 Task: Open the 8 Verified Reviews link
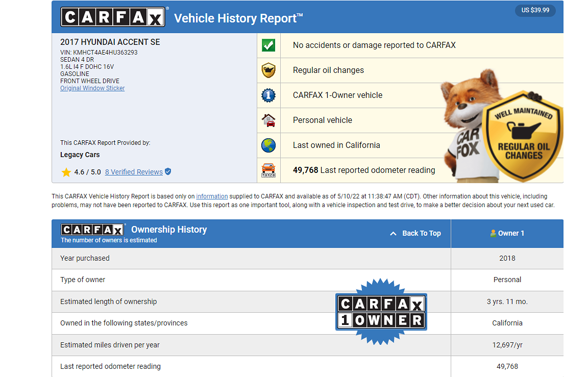[134, 172]
